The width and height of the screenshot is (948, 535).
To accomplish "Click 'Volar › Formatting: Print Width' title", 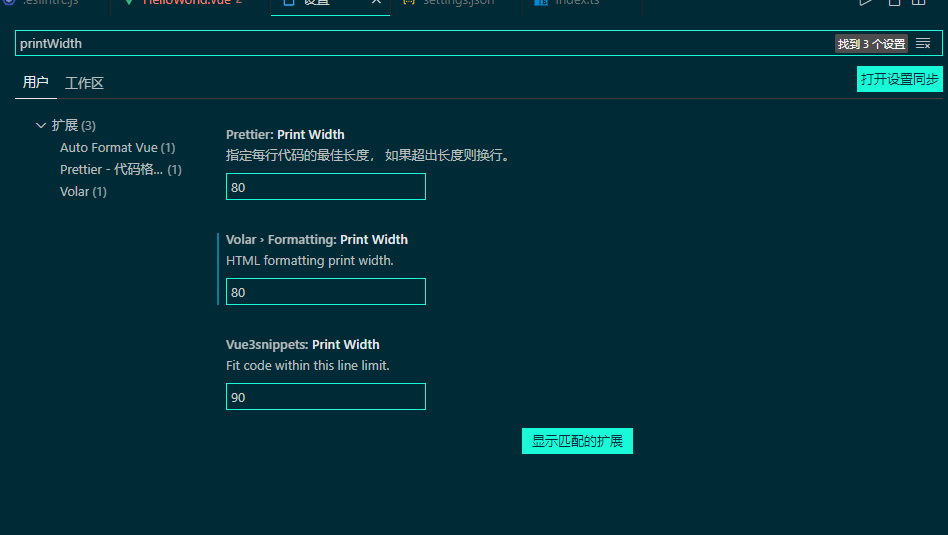I will [x=317, y=239].
